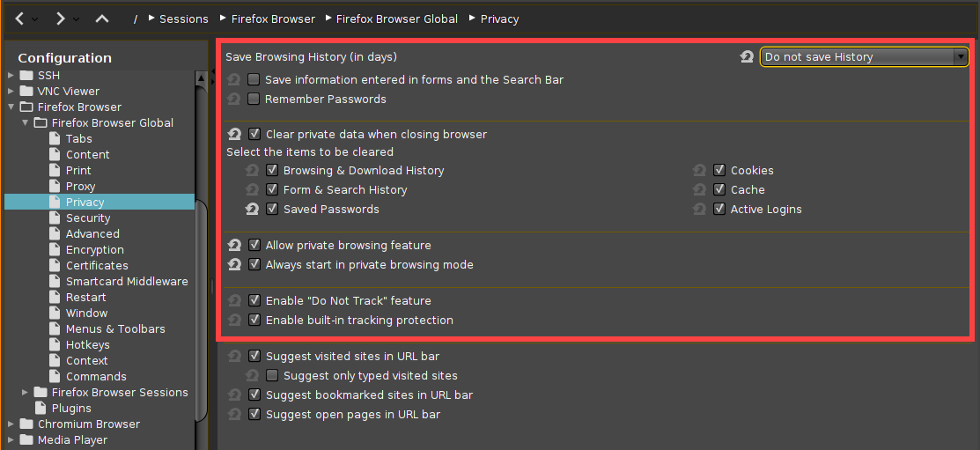Image resolution: width=980 pixels, height=450 pixels.
Task: Open the Certificates configuration page
Action: (97, 266)
